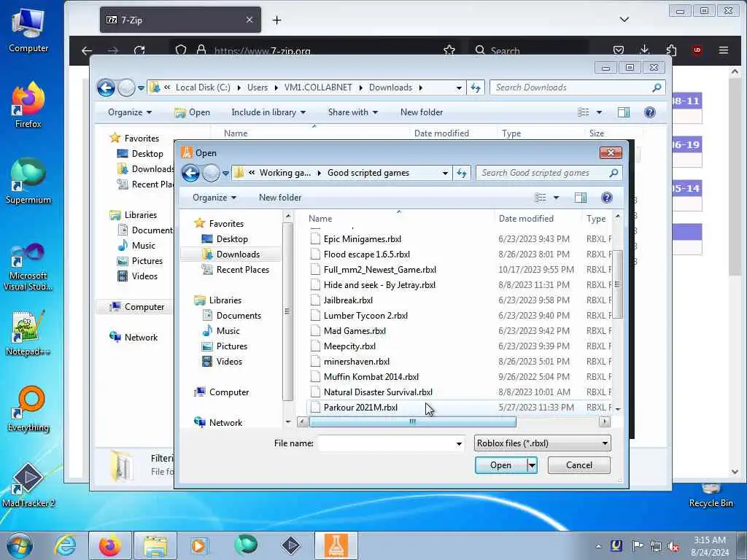Image resolution: width=747 pixels, height=560 pixels.
Task: Expand the view options arrow in the Open dialog
Action: [556, 198]
